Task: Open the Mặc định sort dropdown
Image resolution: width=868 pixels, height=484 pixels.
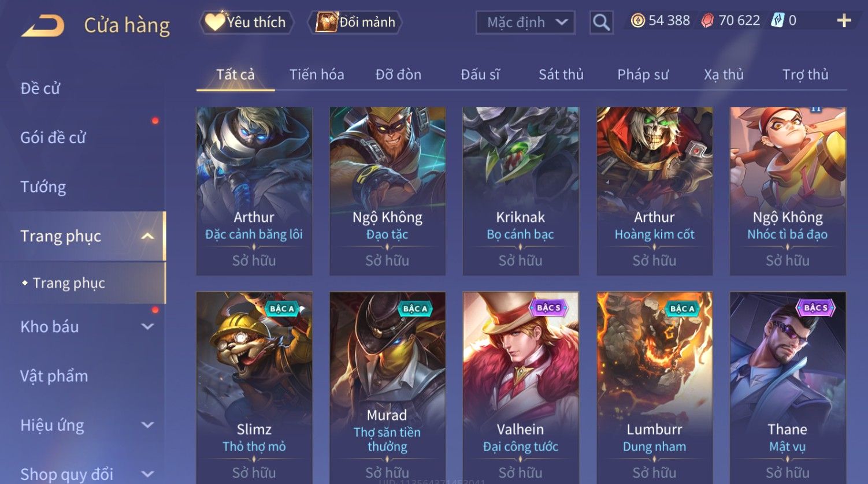Action: tap(525, 23)
